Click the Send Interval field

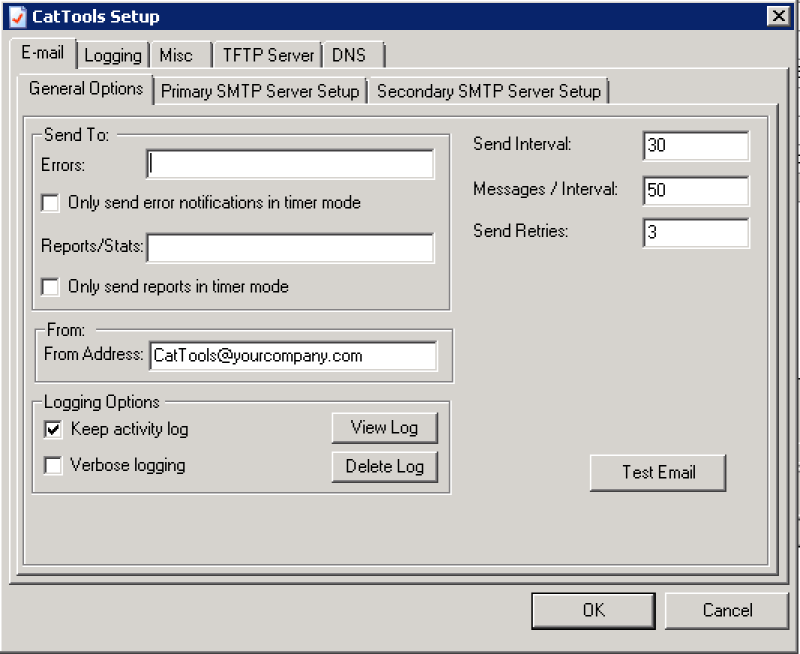click(696, 145)
